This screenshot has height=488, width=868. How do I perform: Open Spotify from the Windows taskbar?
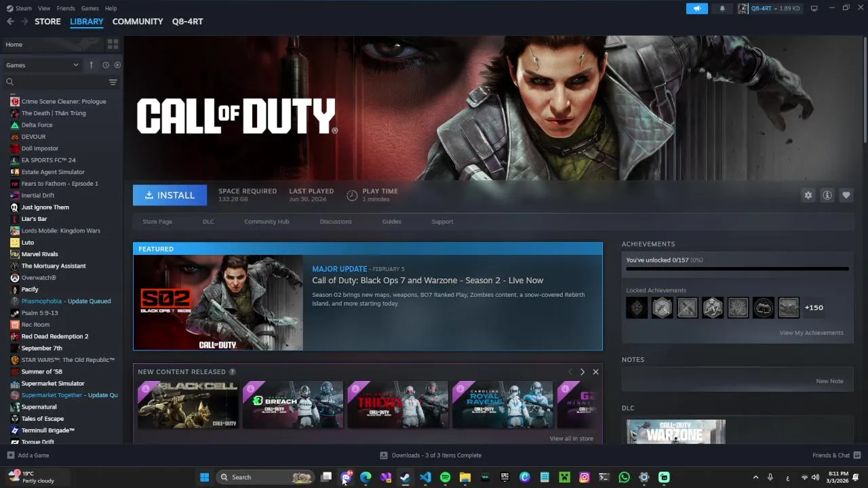point(445,477)
